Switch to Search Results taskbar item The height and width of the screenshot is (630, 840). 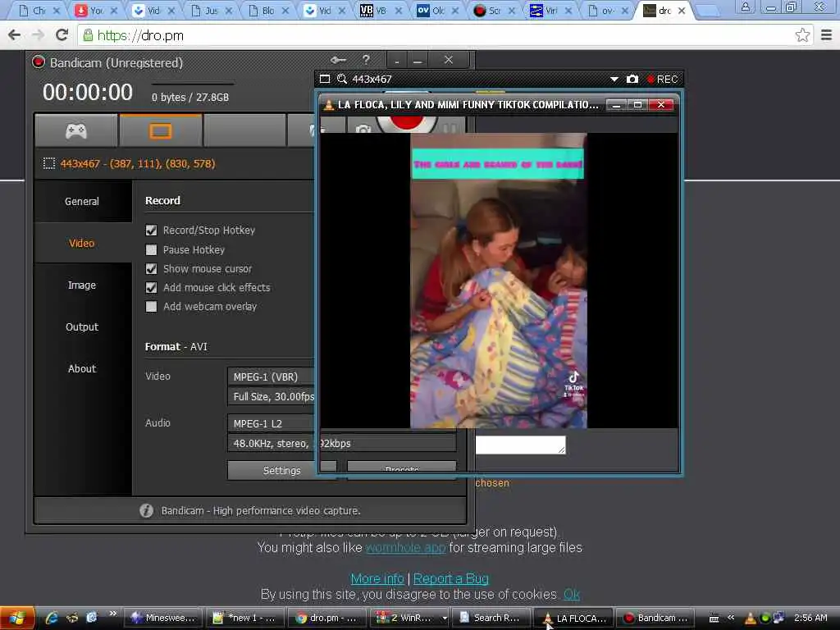coord(491,618)
